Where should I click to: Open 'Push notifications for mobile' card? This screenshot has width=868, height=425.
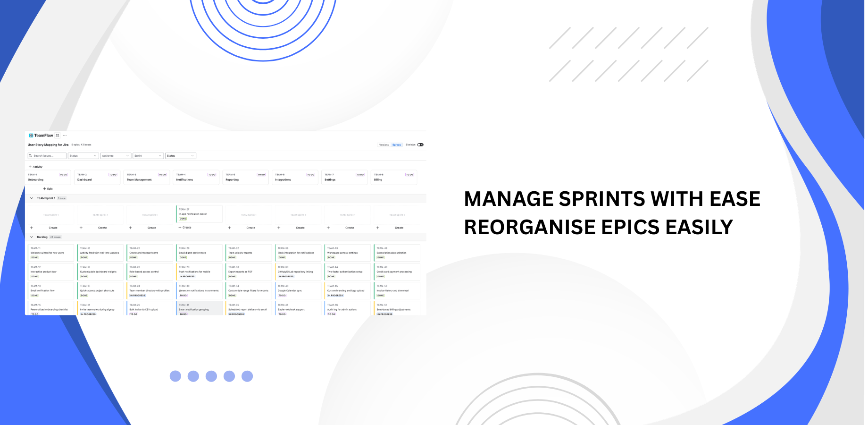(x=199, y=272)
